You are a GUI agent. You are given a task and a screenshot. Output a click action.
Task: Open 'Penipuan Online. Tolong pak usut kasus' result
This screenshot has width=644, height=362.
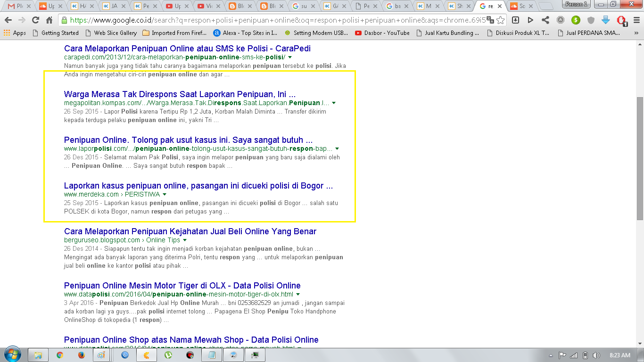click(x=188, y=140)
